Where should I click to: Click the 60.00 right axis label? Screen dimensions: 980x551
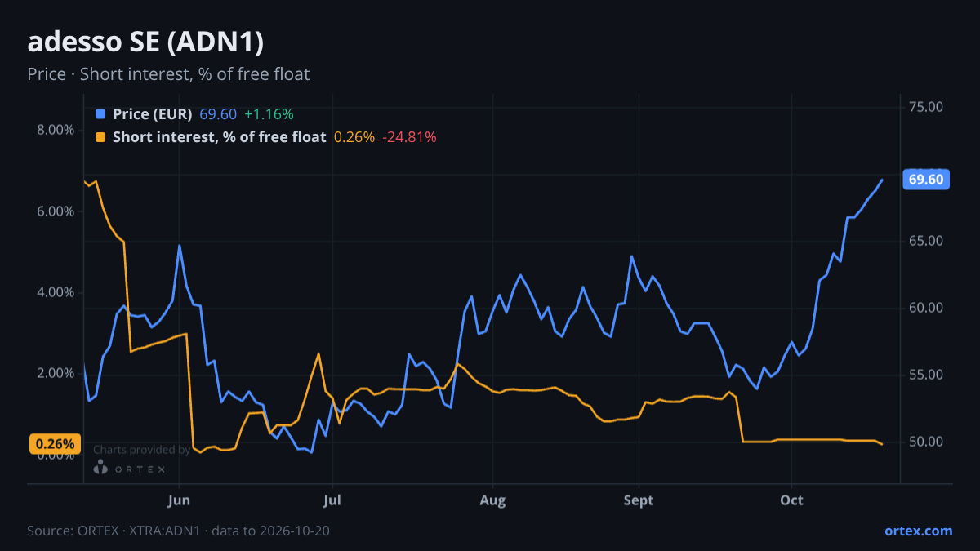point(927,308)
